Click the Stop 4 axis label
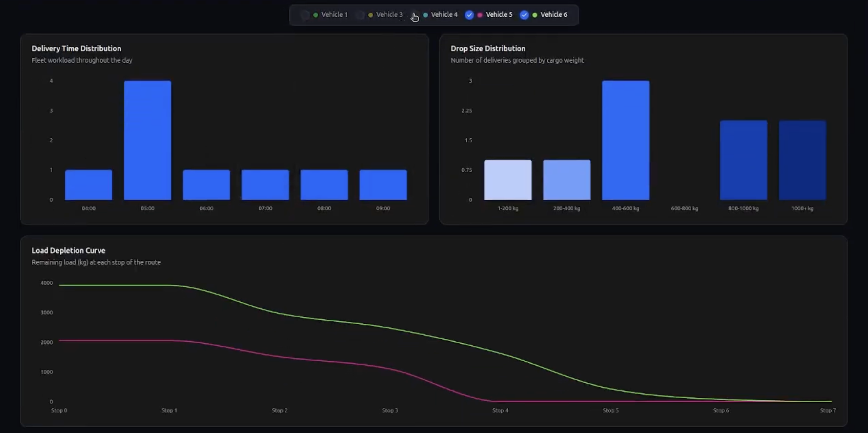 tap(500, 410)
